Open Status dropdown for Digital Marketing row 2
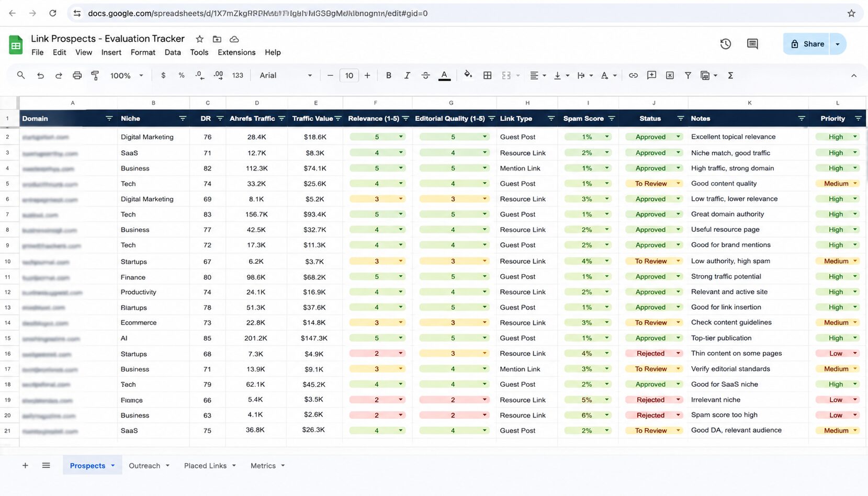This screenshot has height=496, width=868. pyautogui.click(x=678, y=137)
